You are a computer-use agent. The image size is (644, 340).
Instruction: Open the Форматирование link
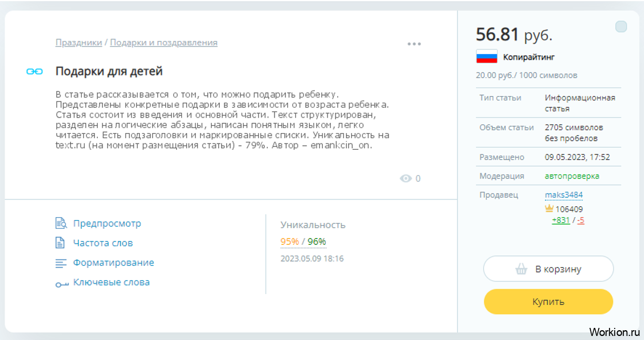coord(113,263)
